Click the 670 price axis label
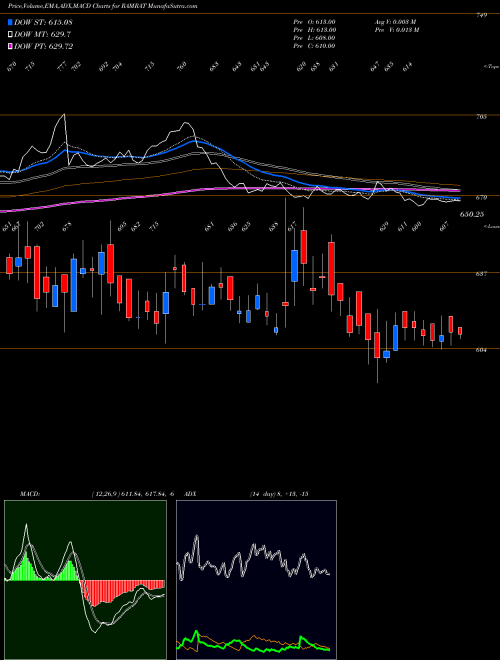The width and height of the screenshot is (500, 660). [482, 197]
